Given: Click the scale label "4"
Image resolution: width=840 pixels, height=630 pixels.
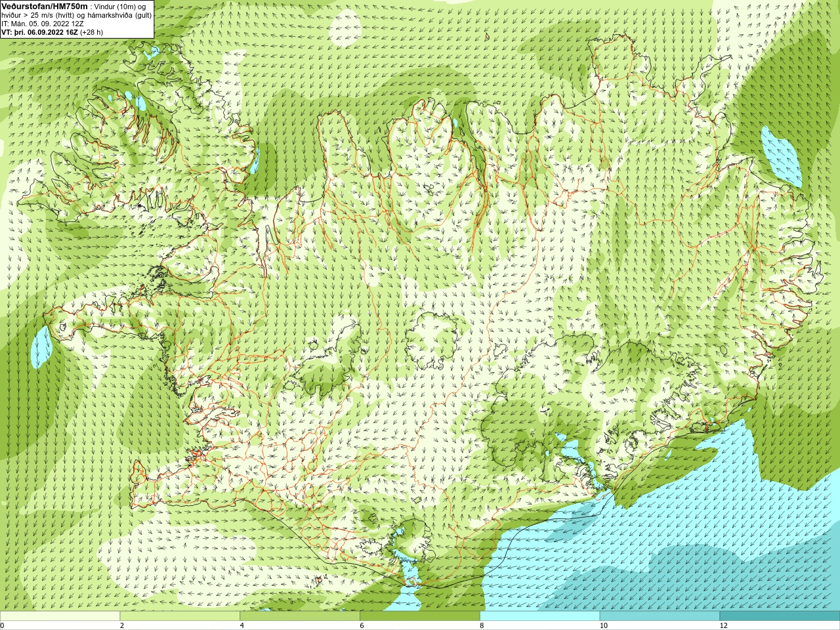Looking at the screenshot, I should [x=242, y=625].
